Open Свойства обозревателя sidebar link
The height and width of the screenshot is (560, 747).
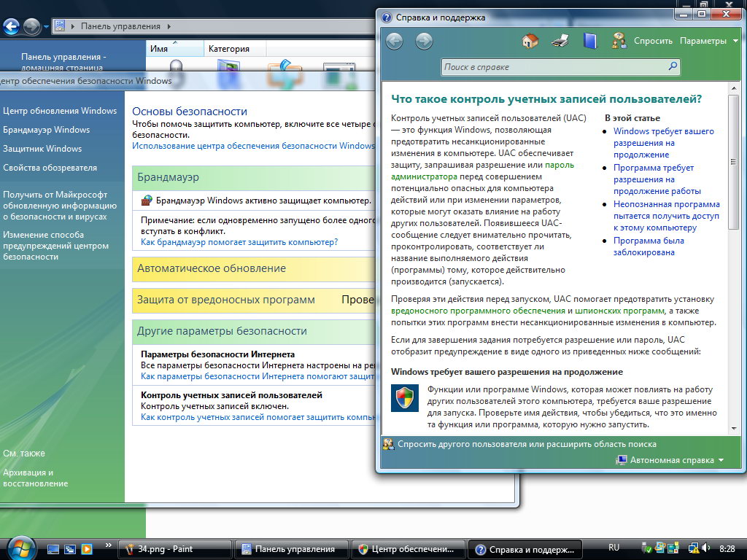(50, 168)
